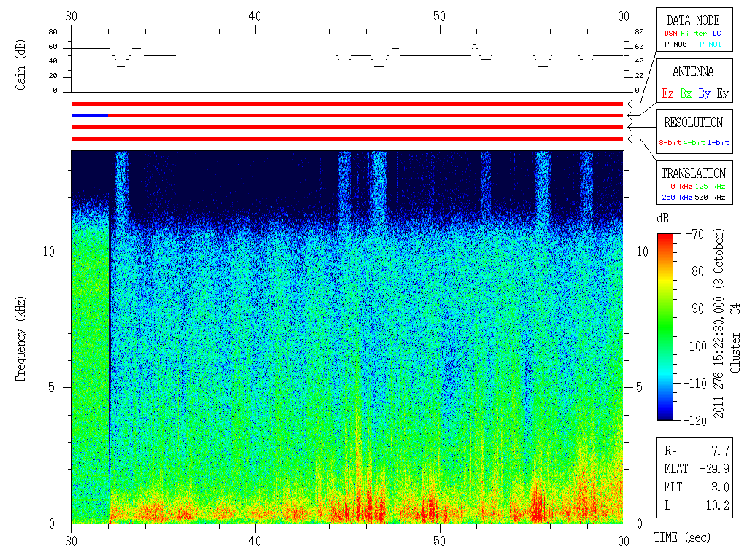Click the MLT 3.0 value row
Image resolution: width=747 pixels, height=560 pixels.
click(697, 487)
